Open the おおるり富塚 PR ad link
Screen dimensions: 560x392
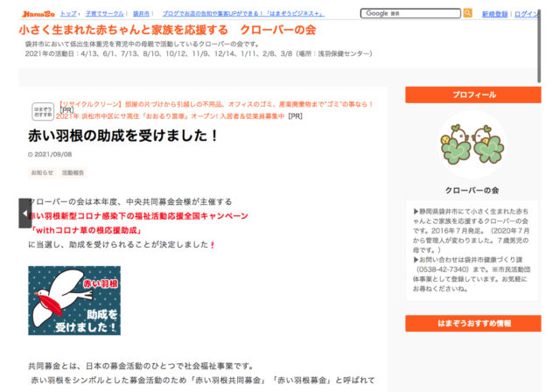(171, 116)
